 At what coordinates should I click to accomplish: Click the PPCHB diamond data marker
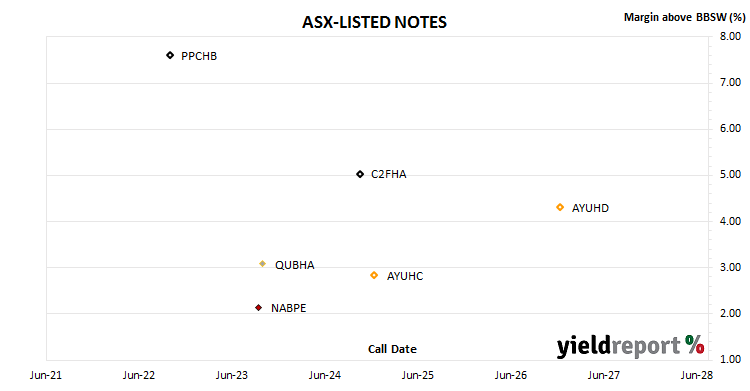click(170, 56)
